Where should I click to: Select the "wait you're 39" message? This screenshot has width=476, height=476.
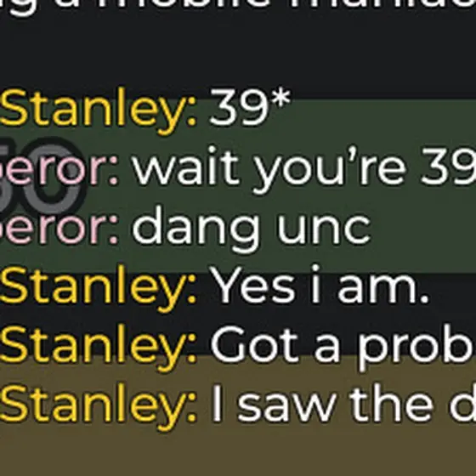[x=304, y=169]
